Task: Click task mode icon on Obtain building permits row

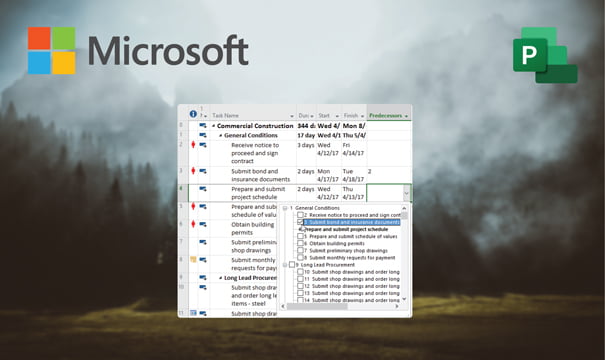Action: click(203, 224)
